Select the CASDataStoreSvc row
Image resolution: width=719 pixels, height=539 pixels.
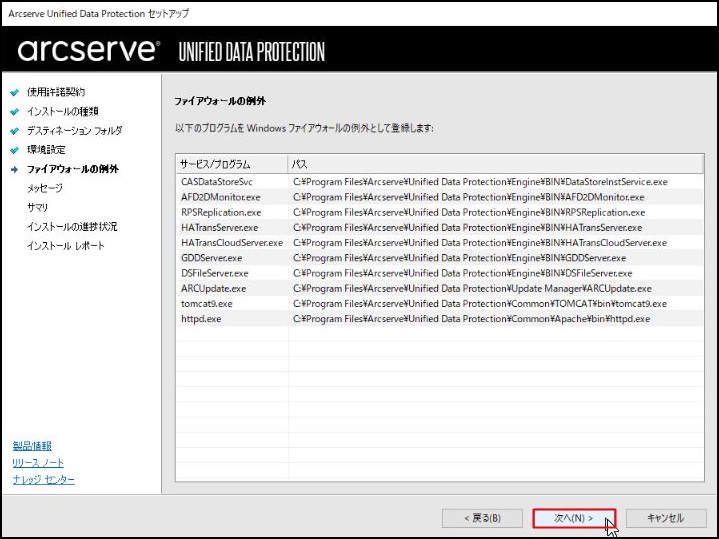pyautogui.click(x=439, y=182)
